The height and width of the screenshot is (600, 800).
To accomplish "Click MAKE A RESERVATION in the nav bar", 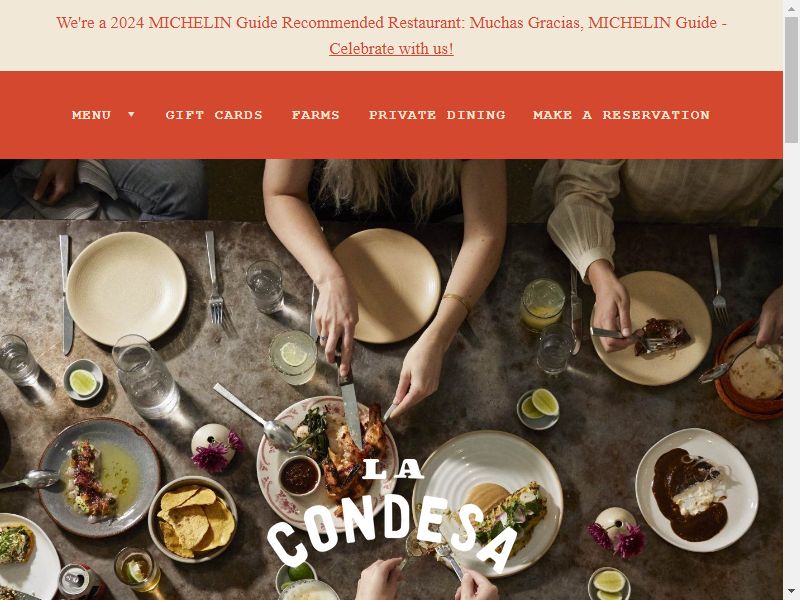I will click(x=621, y=115).
